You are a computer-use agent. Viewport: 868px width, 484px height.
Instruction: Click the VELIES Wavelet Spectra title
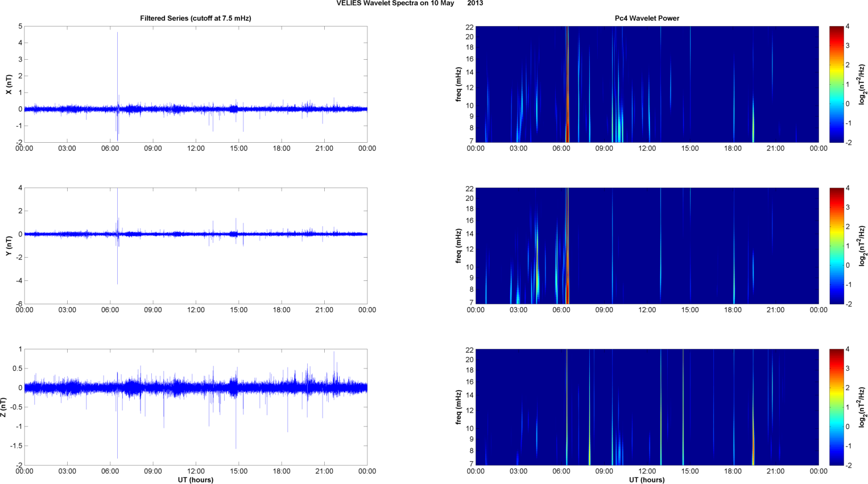410,3
